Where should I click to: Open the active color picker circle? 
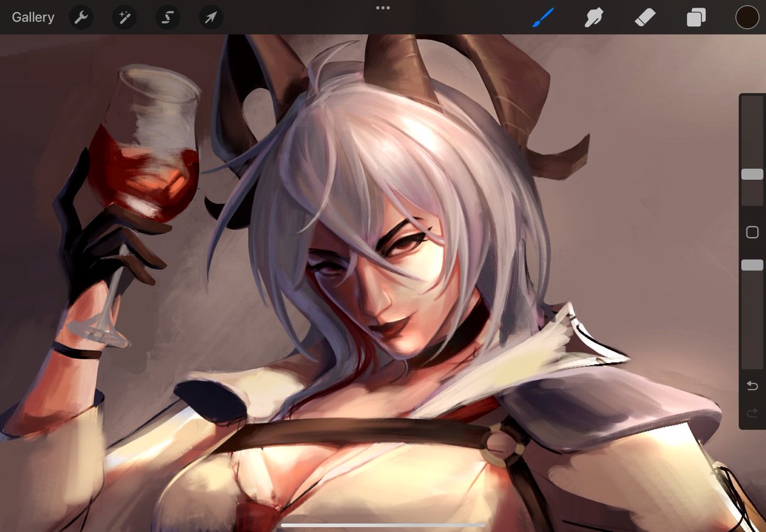pyautogui.click(x=747, y=17)
